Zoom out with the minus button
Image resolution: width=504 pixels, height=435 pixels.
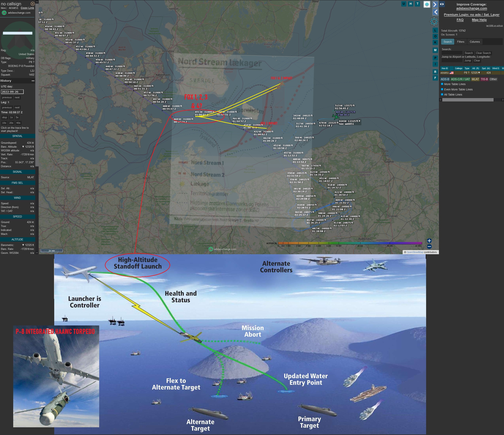click(429, 246)
